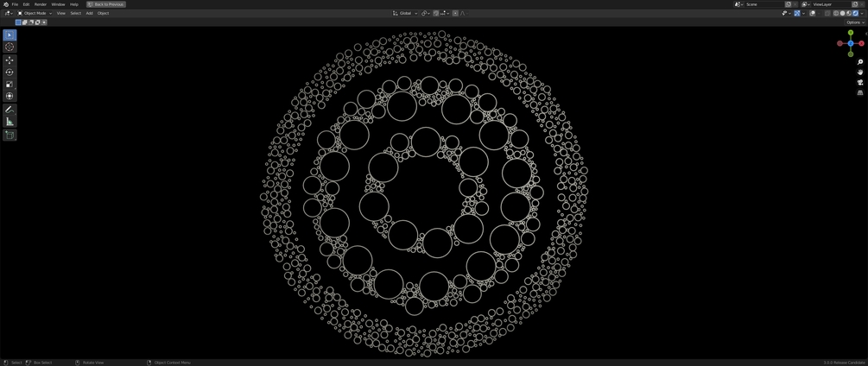Open snapping options dropdown

[445, 13]
